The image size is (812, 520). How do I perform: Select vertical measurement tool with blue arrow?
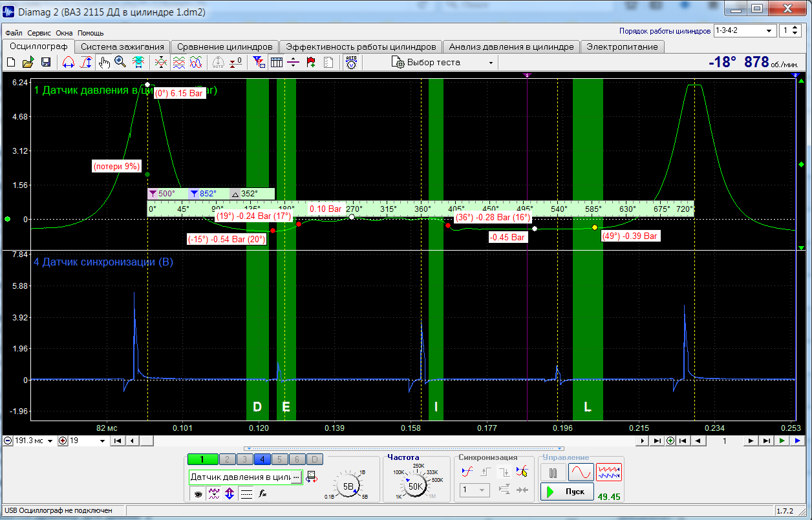pyautogui.click(x=86, y=62)
